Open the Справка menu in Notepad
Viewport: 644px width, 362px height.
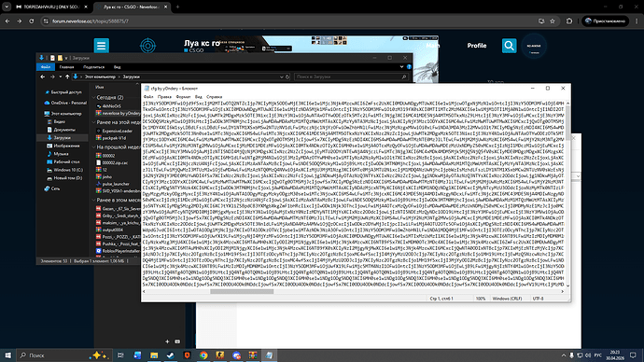point(214,97)
